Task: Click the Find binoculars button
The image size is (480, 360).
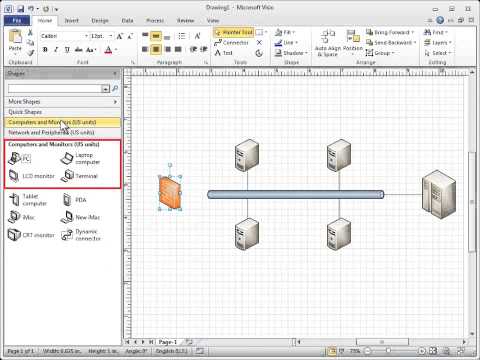Action: coord(435,32)
